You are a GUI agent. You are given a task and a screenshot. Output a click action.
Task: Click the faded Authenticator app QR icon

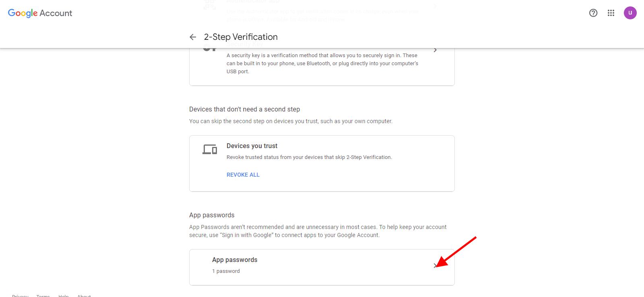210,6
